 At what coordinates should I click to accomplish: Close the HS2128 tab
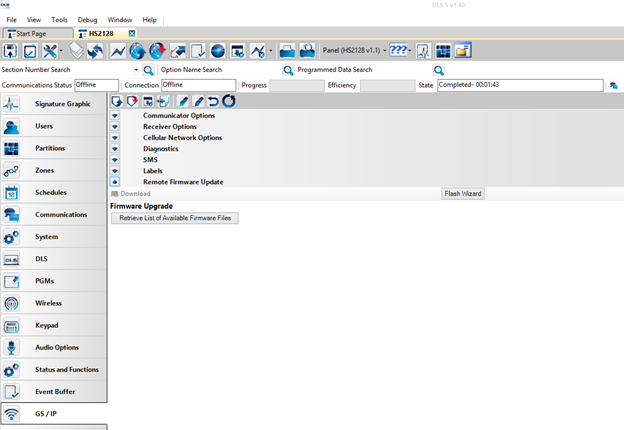click(x=132, y=34)
